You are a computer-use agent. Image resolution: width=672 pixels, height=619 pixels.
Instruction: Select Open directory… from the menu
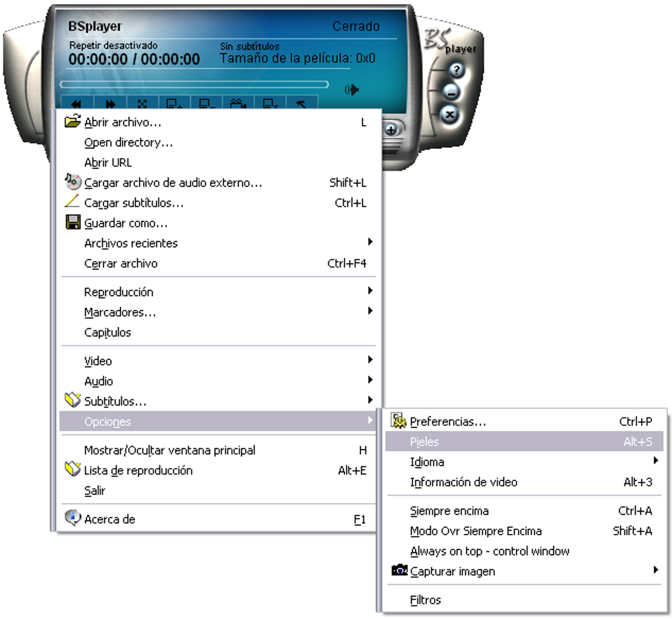(218, 142)
